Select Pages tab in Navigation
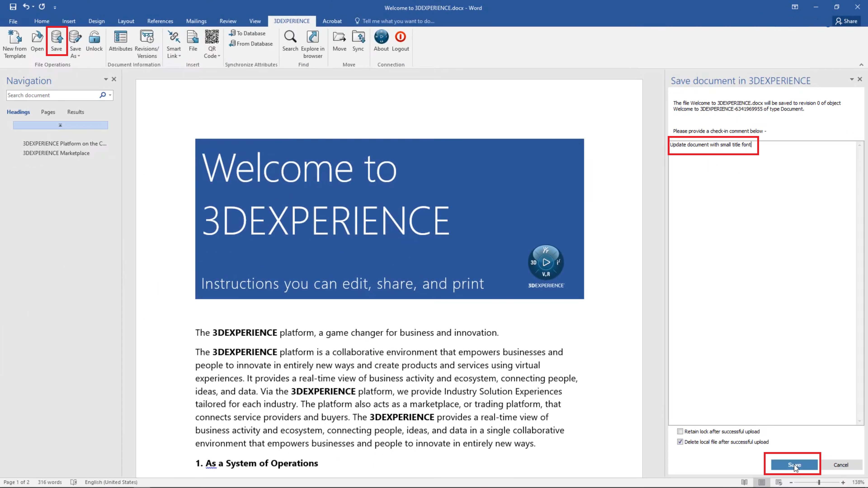The height and width of the screenshot is (488, 868). [48, 112]
